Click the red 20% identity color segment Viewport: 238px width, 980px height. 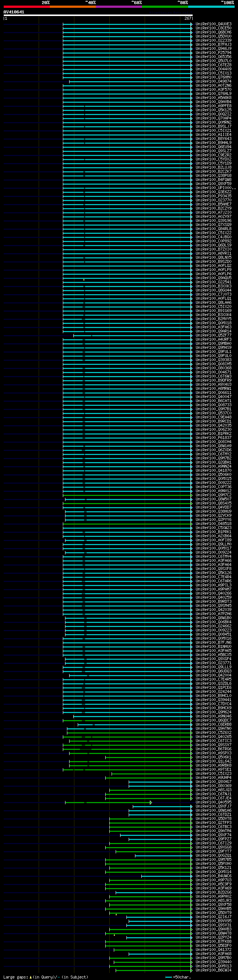27,6
